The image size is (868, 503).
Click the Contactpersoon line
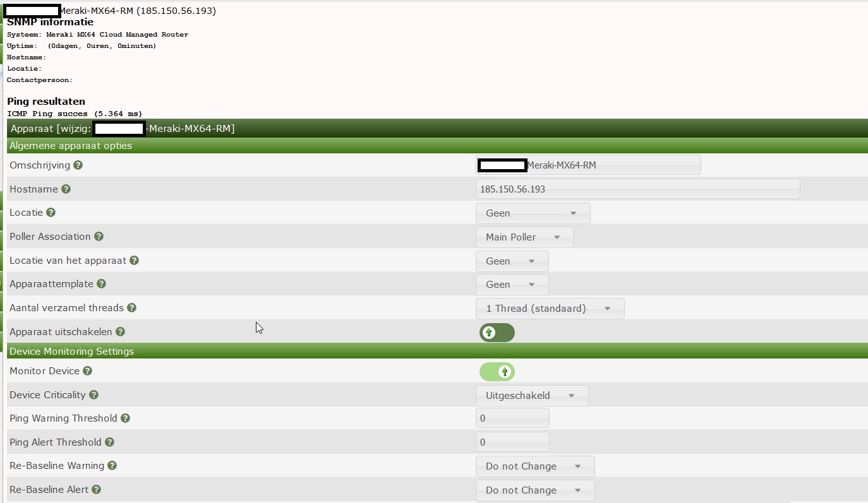(40, 80)
